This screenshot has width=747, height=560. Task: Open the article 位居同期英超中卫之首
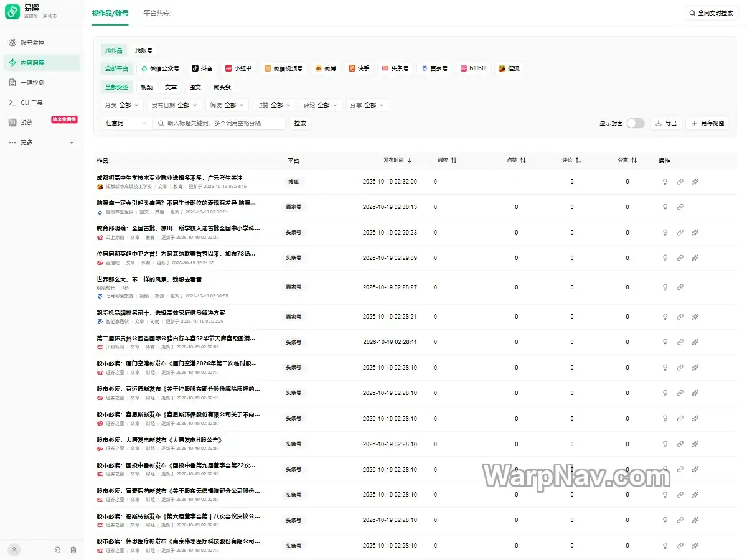pos(176,254)
